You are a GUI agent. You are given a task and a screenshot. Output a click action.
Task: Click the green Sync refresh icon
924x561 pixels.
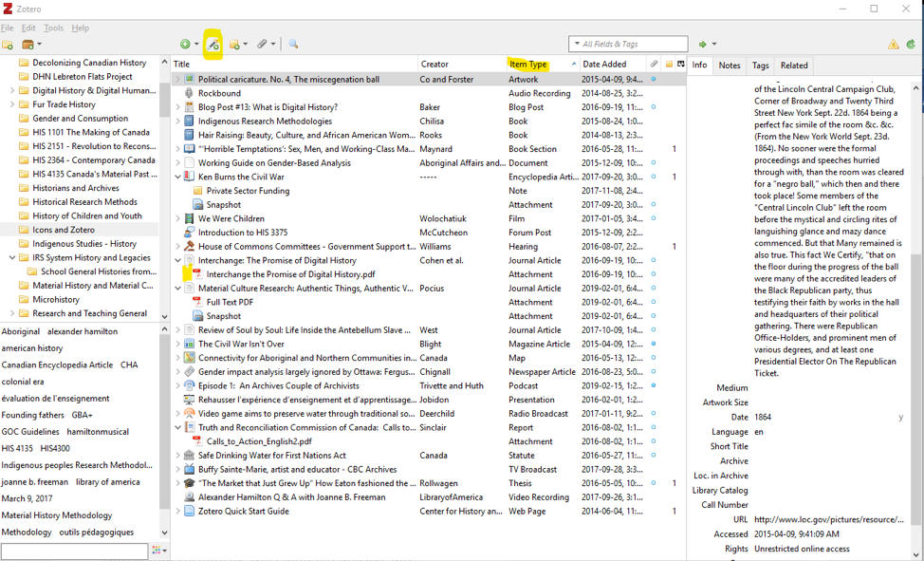[911, 45]
